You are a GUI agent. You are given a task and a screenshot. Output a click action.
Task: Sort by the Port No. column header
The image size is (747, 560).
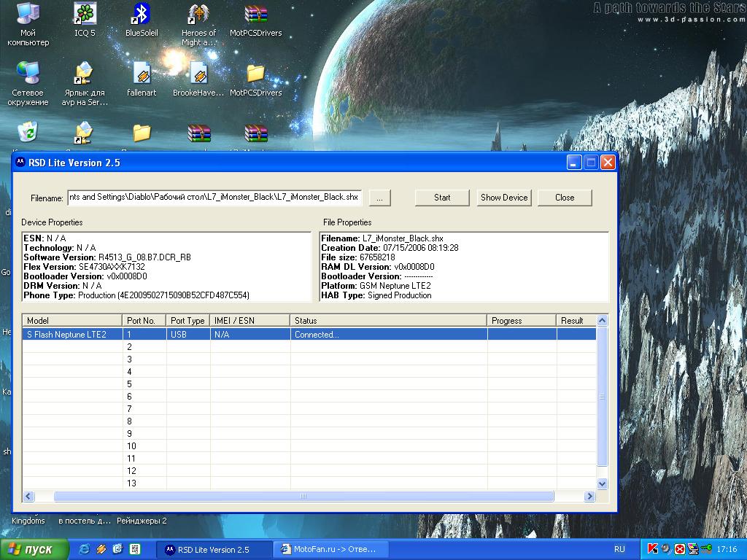[x=144, y=321]
